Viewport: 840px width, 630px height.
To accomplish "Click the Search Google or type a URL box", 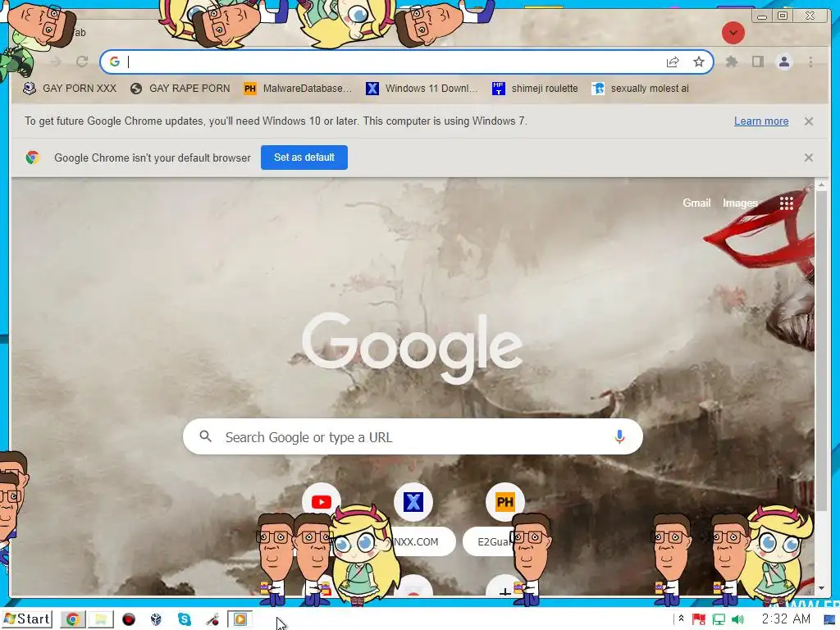I will tap(413, 437).
